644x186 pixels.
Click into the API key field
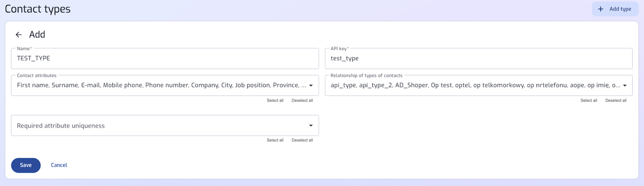(479, 58)
